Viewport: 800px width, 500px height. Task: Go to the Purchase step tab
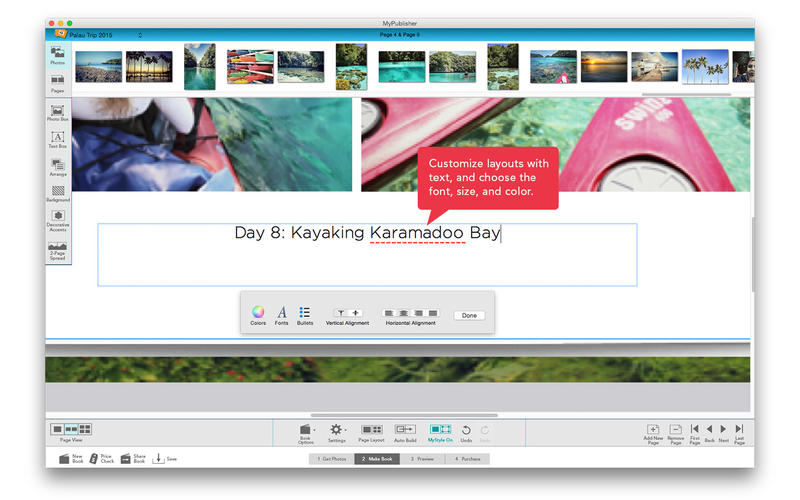pos(467,458)
